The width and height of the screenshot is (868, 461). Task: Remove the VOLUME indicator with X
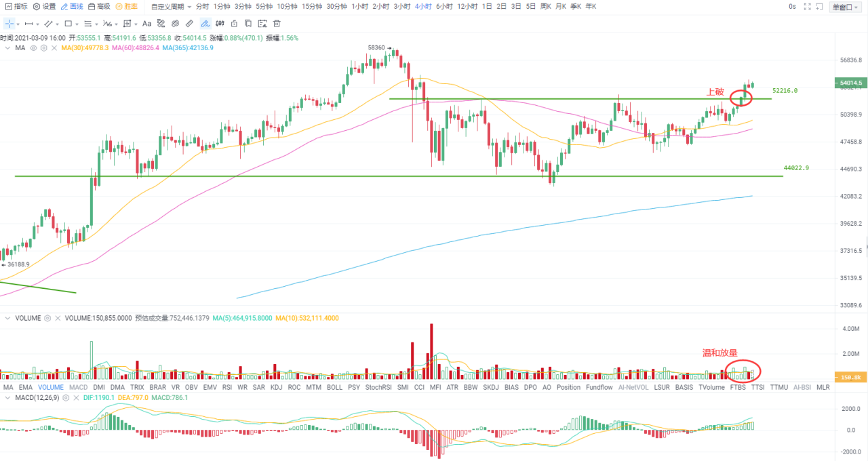[x=58, y=317]
